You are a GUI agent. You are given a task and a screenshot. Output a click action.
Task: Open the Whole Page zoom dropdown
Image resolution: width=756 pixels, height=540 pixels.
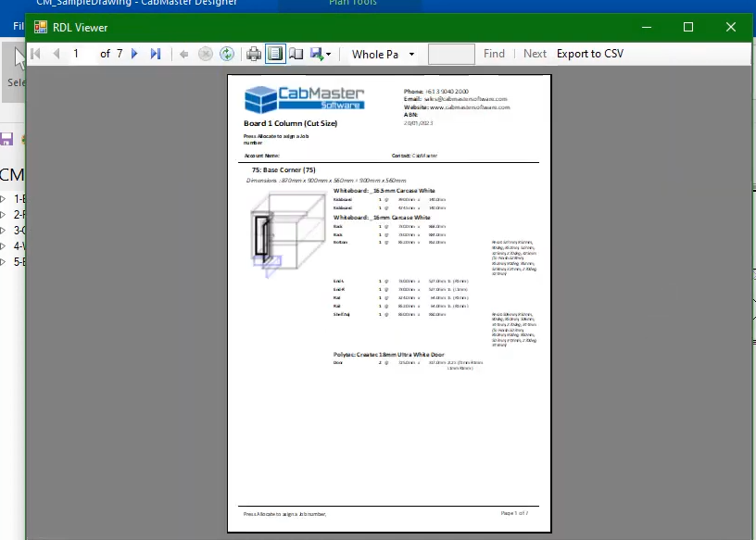[x=411, y=55]
